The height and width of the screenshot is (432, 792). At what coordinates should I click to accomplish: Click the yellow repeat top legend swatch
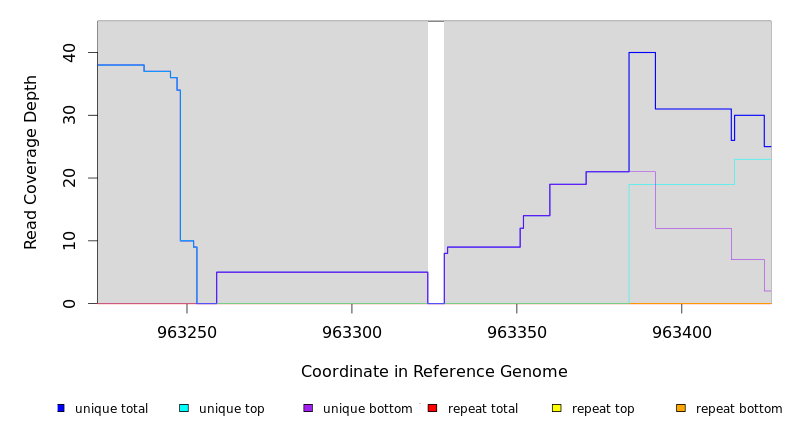[556, 408]
